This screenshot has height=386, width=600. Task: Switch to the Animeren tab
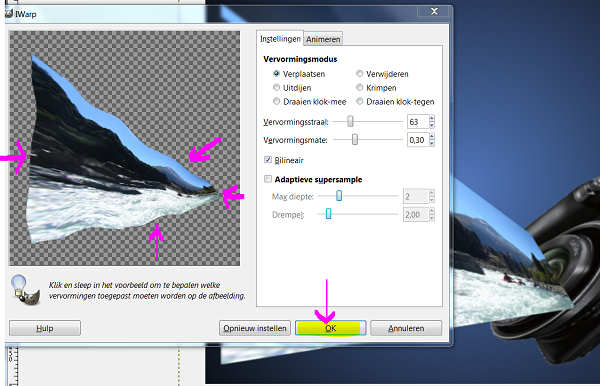pyautogui.click(x=323, y=39)
